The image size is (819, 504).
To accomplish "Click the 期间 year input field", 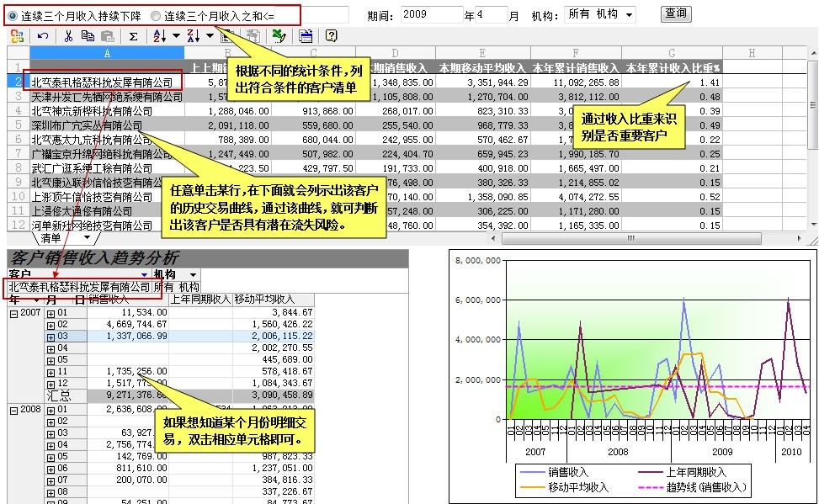I will [x=432, y=14].
